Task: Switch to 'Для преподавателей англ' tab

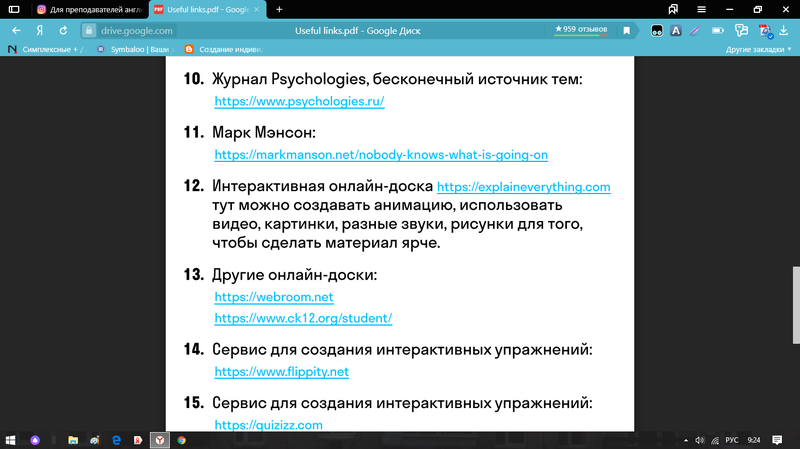Action: [x=88, y=9]
